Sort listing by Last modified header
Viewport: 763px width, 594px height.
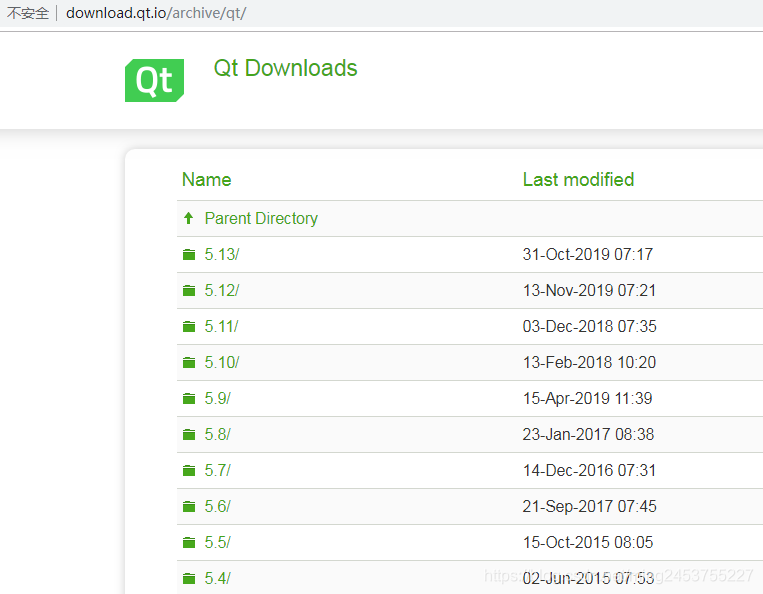(579, 180)
